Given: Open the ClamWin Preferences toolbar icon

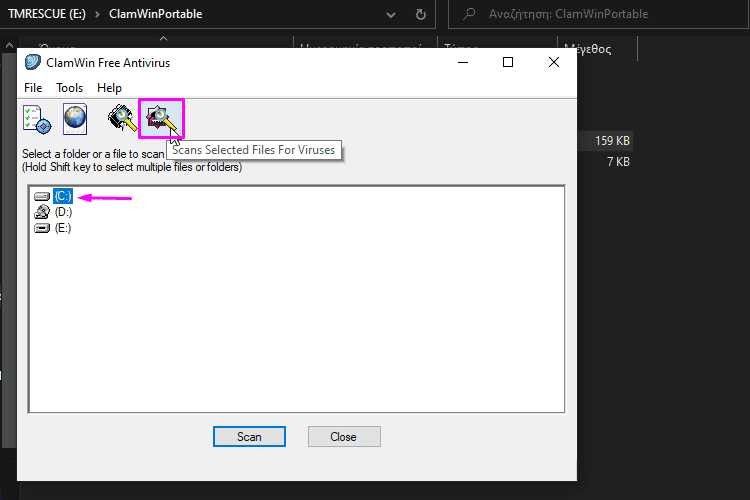Looking at the screenshot, I should [x=36, y=119].
